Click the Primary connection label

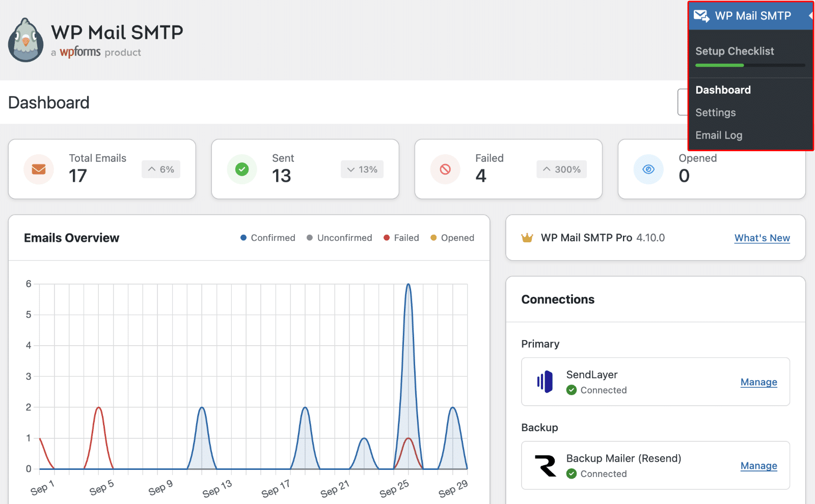point(540,344)
